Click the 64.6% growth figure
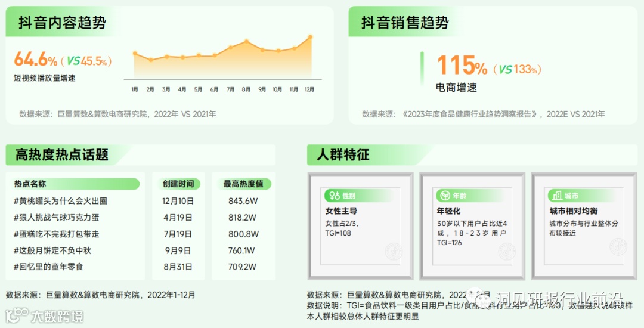Screen dimensions: 644x328 pos(36,60)
